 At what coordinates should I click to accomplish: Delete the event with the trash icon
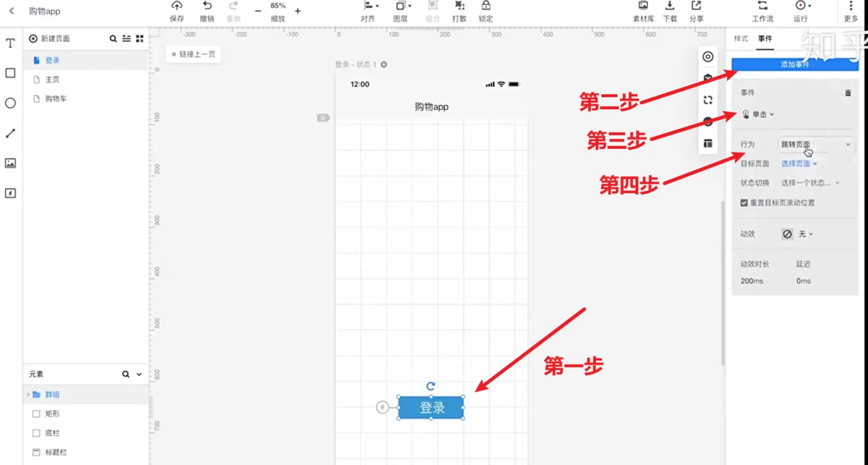848,93
